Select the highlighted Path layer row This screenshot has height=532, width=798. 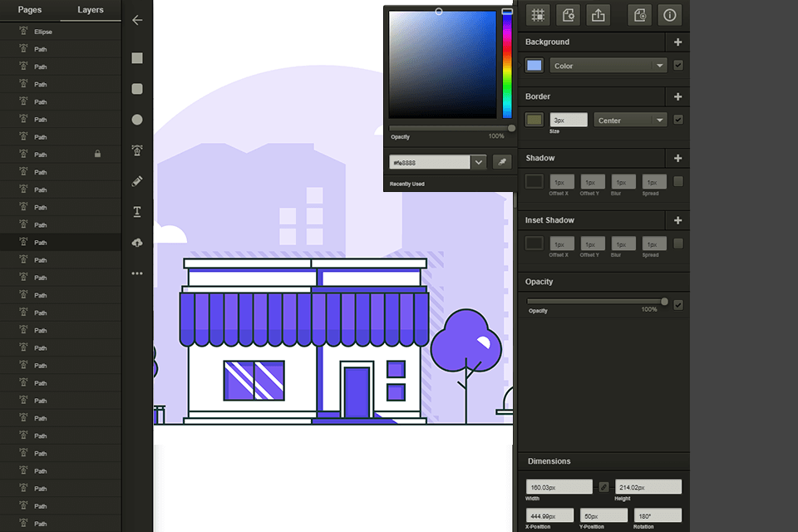61,243
